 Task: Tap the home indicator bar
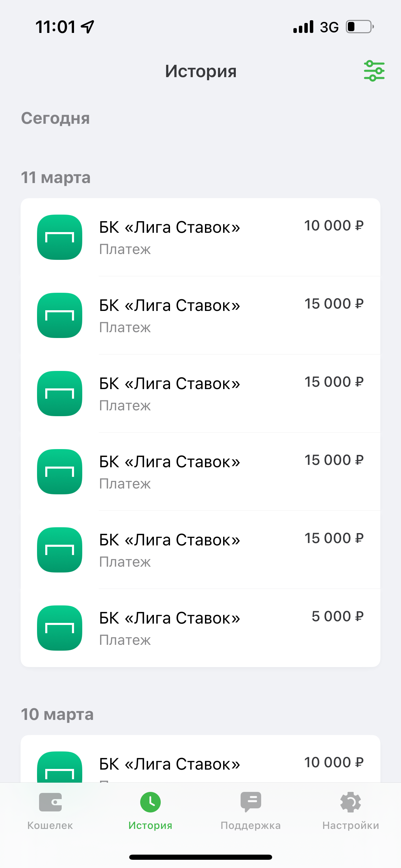[200, 857]
